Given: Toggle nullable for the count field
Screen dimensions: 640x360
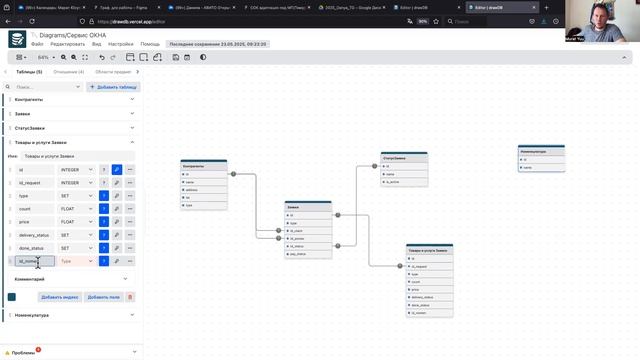Looking at the screenshot, I should coord(104,209).
